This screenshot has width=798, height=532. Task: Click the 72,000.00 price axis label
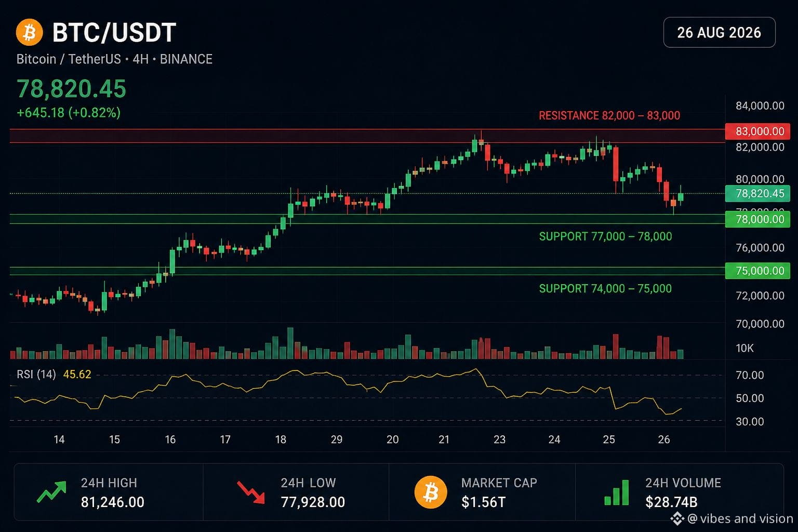pos(760,296)
